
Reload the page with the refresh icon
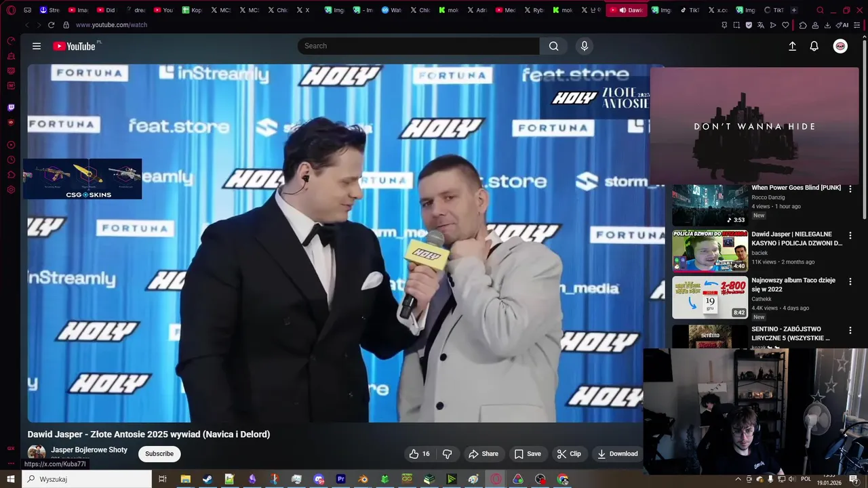point(51,25)
